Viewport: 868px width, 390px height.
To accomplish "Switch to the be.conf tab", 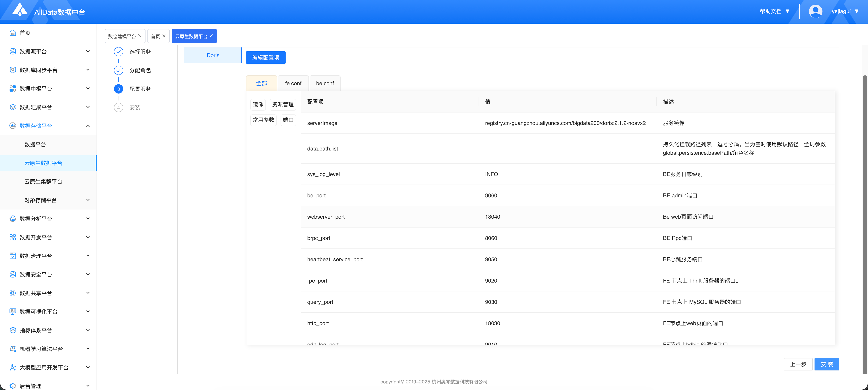I will [325, 83].
